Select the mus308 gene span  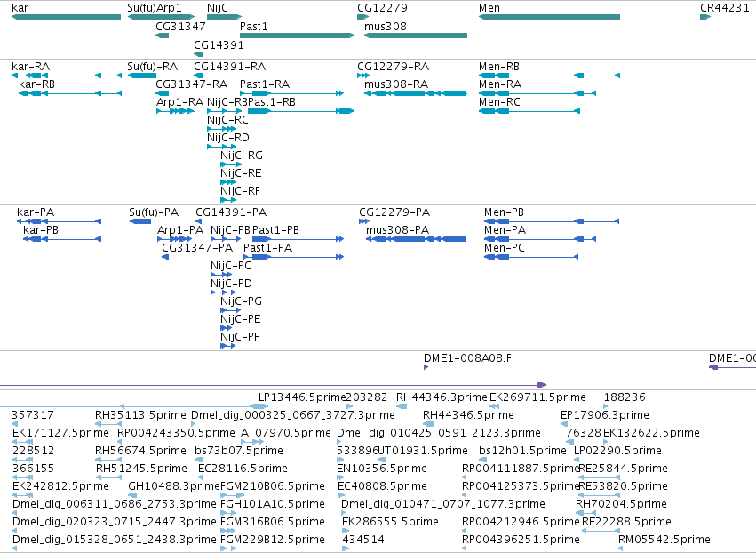pyautogui.click(x=416, y=36)
